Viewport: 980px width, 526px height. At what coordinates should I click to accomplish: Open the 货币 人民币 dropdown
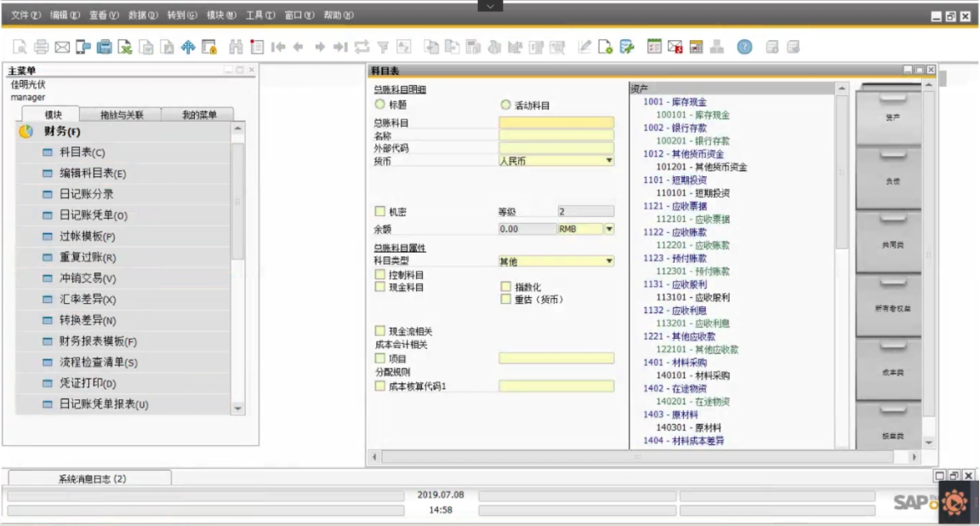tap(609, 161)
